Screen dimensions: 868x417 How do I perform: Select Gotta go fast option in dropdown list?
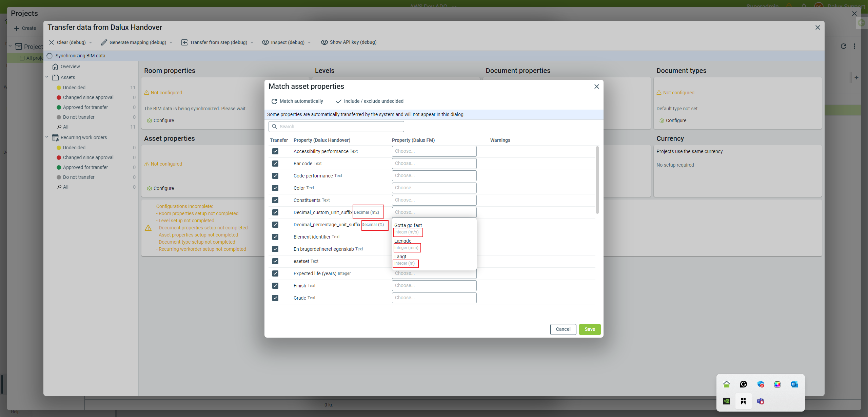(x=434, y=229)
